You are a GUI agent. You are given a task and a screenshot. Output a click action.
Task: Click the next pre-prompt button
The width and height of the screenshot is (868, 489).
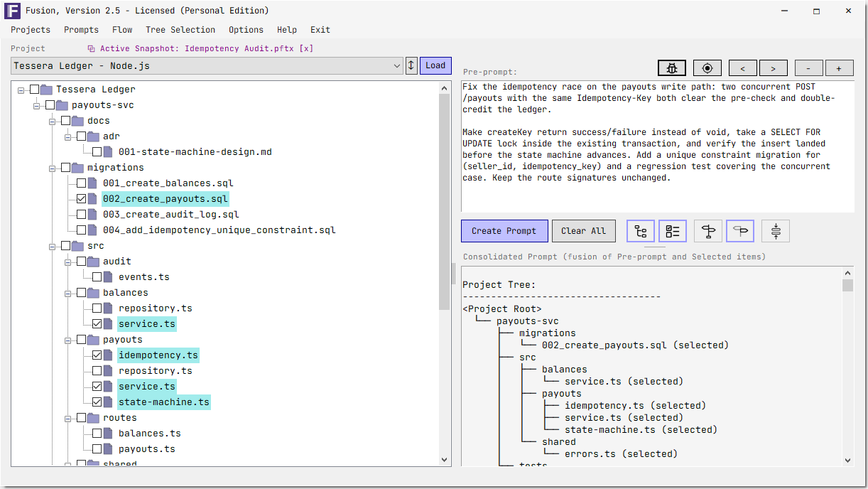pyautogui.click(x=773, y=68)
